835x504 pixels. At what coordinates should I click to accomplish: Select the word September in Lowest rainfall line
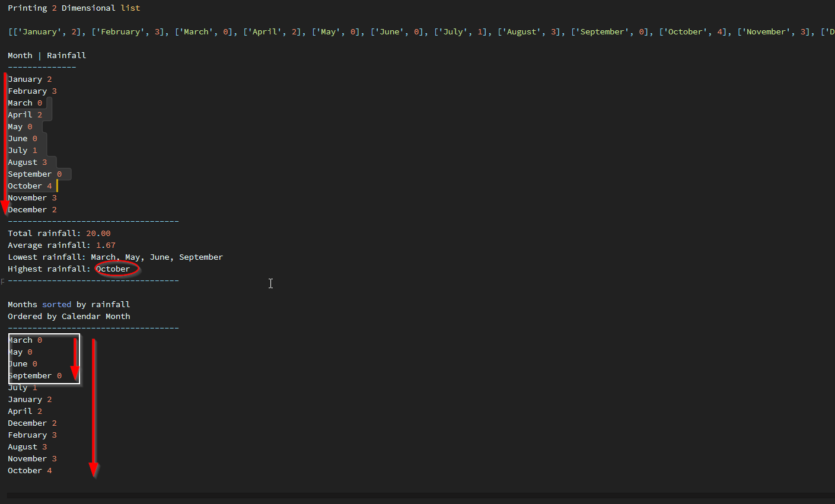[200, 257]
